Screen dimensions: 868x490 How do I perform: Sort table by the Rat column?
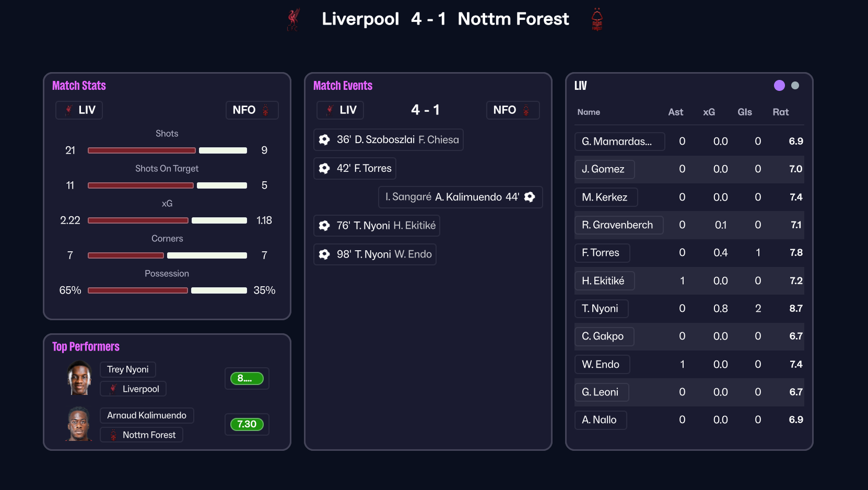[x=780, y=112]
